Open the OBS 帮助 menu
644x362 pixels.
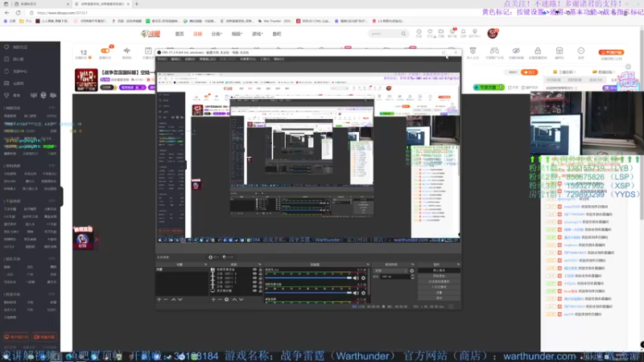tap(279, 59)
